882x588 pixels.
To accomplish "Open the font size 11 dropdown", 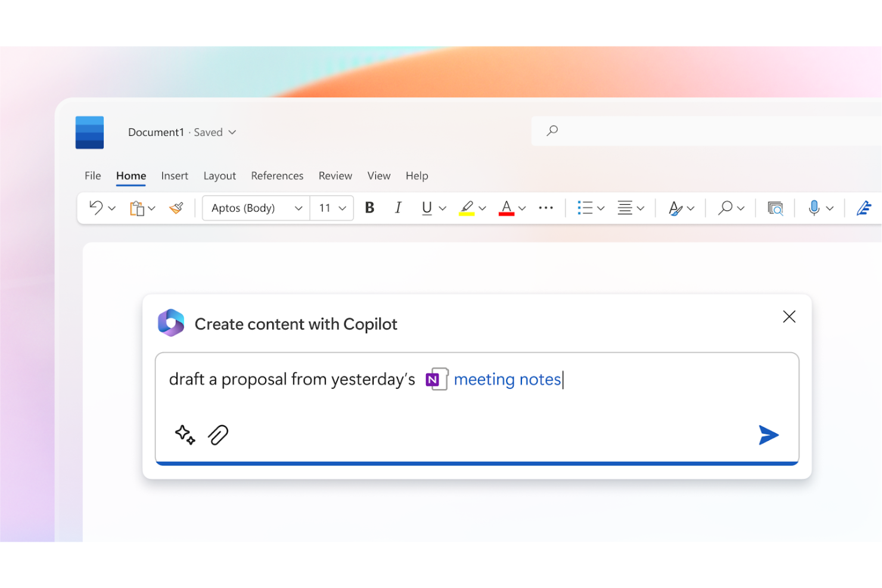I will coord(332,208).
